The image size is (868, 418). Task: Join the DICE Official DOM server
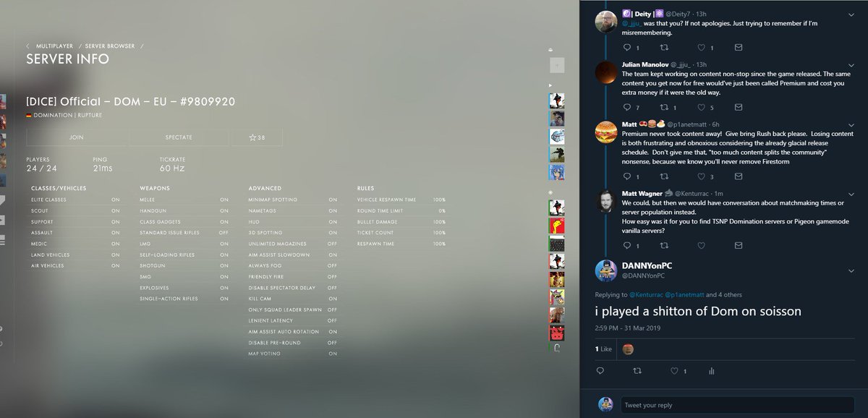click(77, 137)
